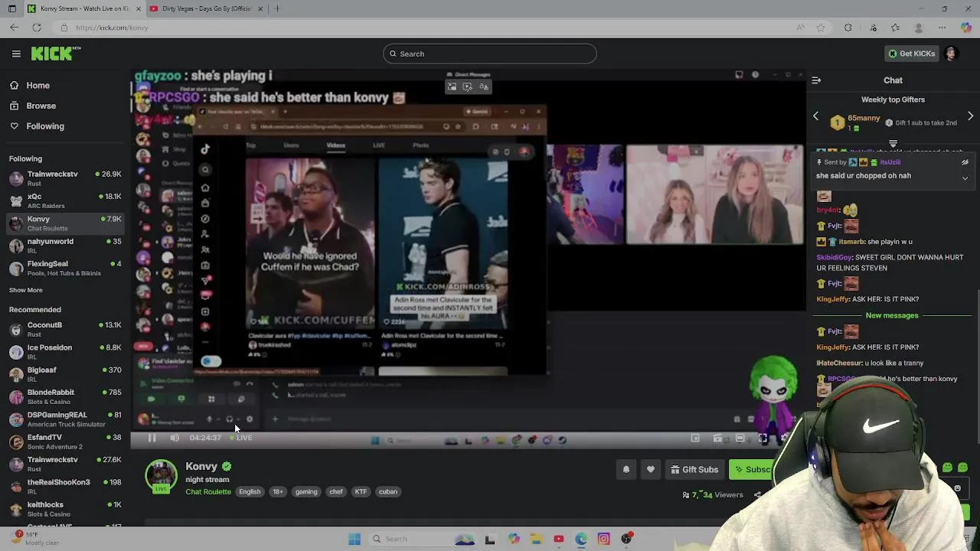This screenshot has height=551, width=980.
Task: Open theRealShooKon3 recommended channel
Action: coord(65,486)
